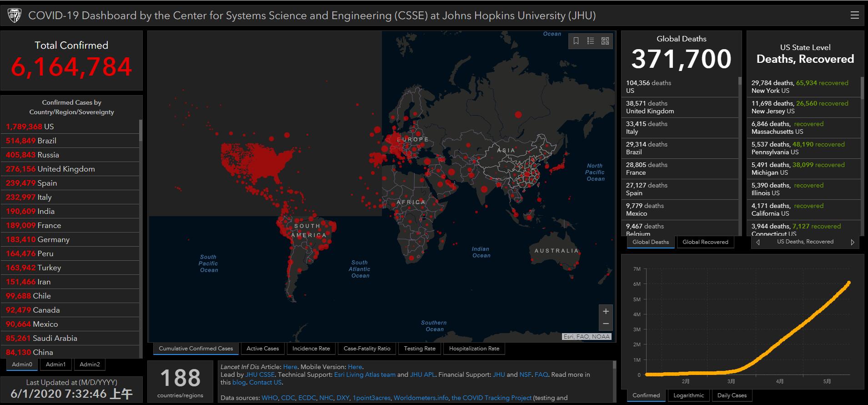Open the hamburger menu in the header
The width and height of the screenshot is (868, 405).
click(854, 15)
